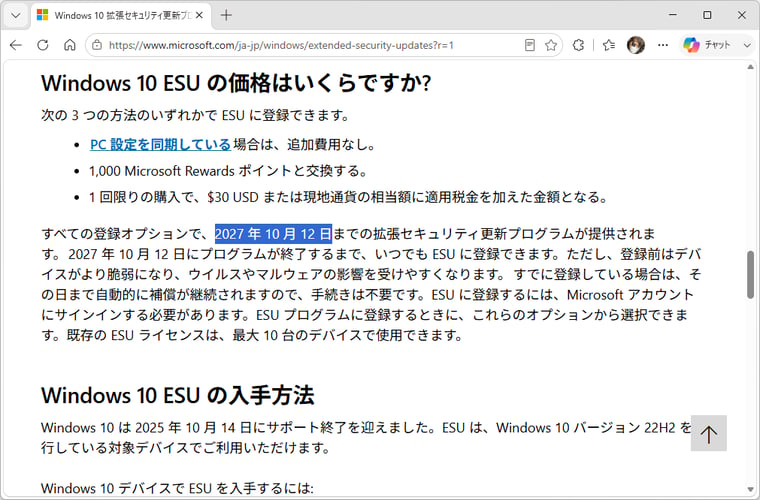Click the page vertical scrollbar thumb
The height and width of the screenshot is (500, 760).
tap(751, 275)
